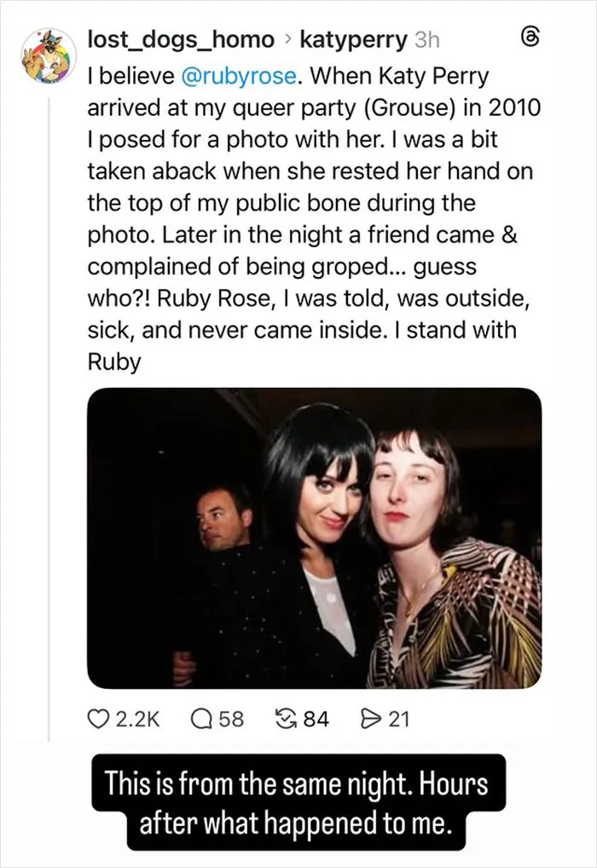Open replies via the comment bubble icon
The width and height of the screenshot is (597, 868).
[201, 719]
